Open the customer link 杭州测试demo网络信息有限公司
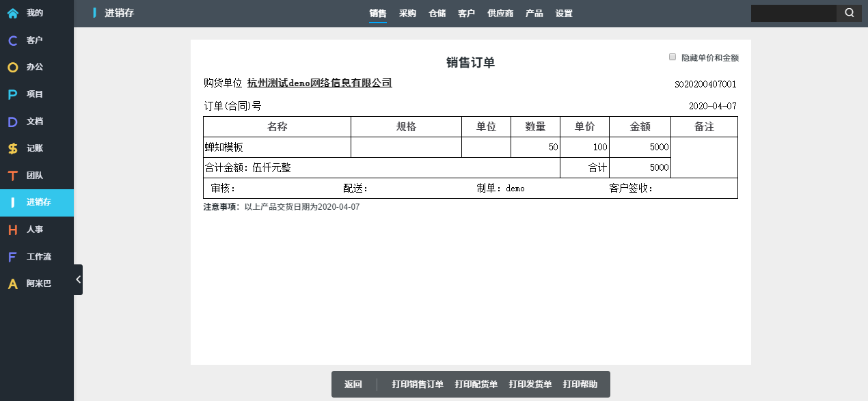 point(319,83)
